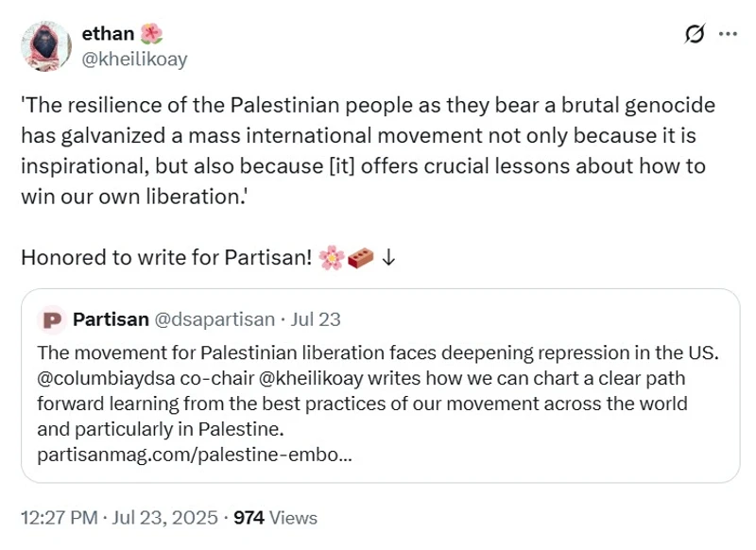Go to the @dsapartisan handle

(x=215, y=319)
